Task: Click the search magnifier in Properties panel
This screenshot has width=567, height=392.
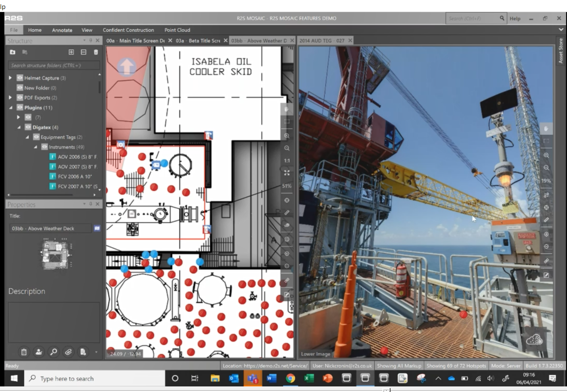Action: 54,352
